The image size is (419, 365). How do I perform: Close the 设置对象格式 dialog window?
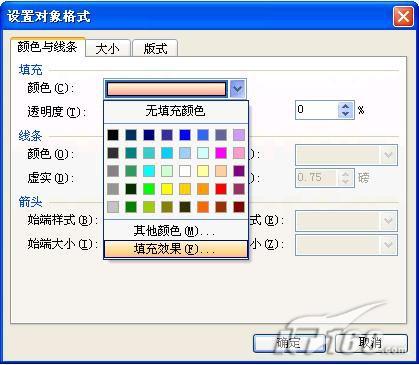tap(403, 16)
